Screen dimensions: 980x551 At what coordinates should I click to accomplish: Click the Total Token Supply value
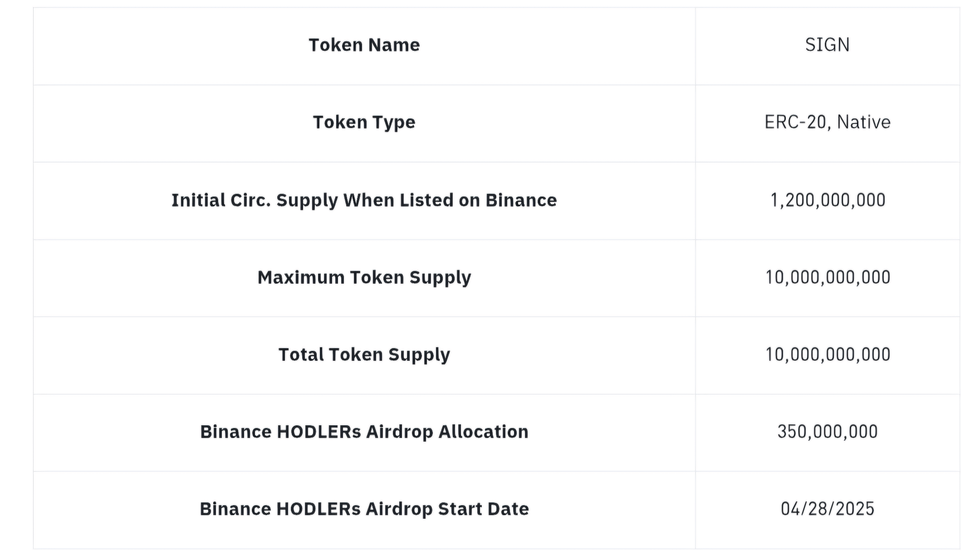coord(827,354)
